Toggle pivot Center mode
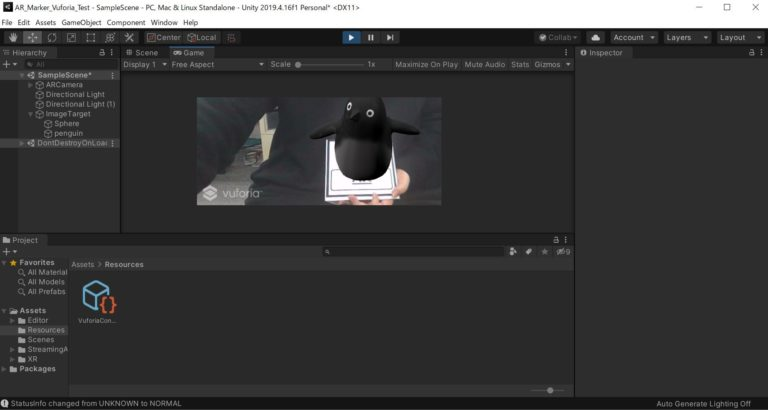This screenshot has height=410, width=768. (164, 38)
